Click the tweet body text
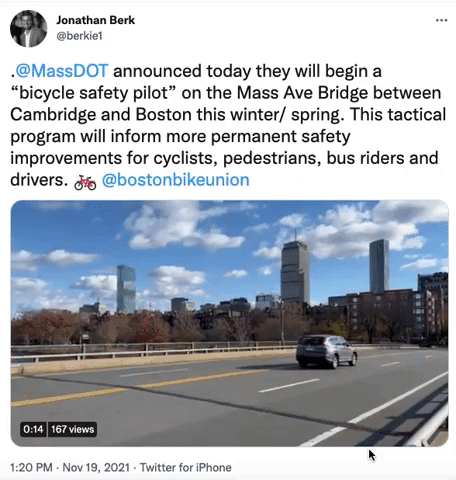 [228, 126]
